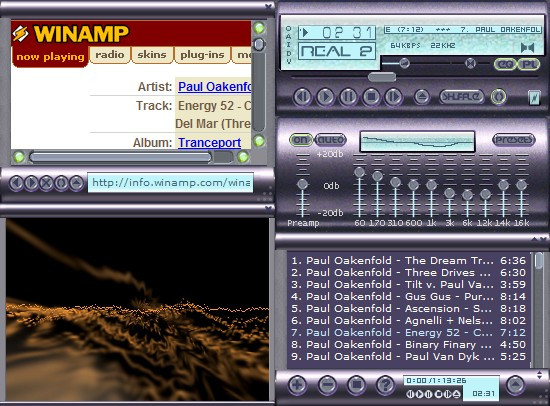Click the song position seek bar handle
Viewport: 550px width, 406px height.
(x=382, y=77)
